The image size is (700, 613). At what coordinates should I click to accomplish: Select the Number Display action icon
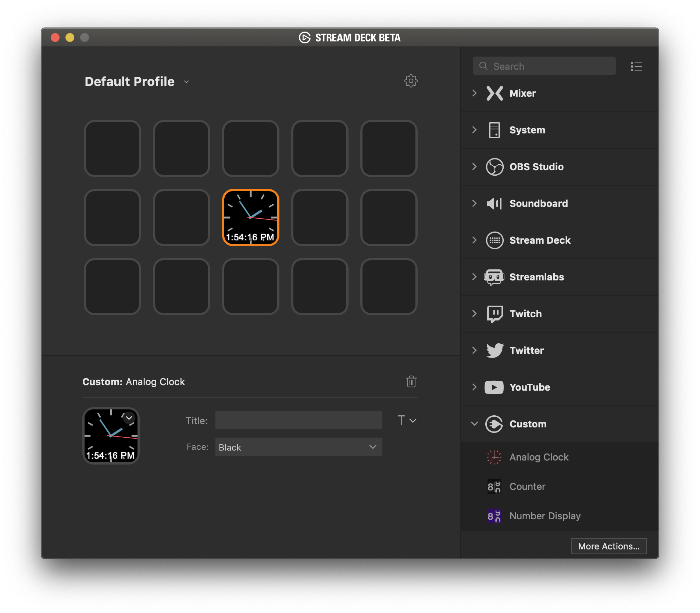click(x=494, y=516)
